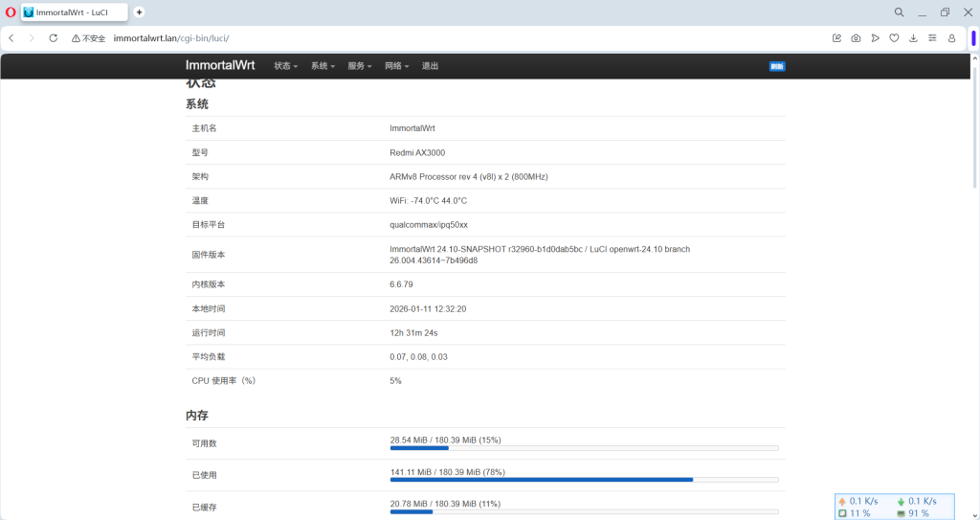
Task: Click the profile account icon
Action: tap(951, 38)
